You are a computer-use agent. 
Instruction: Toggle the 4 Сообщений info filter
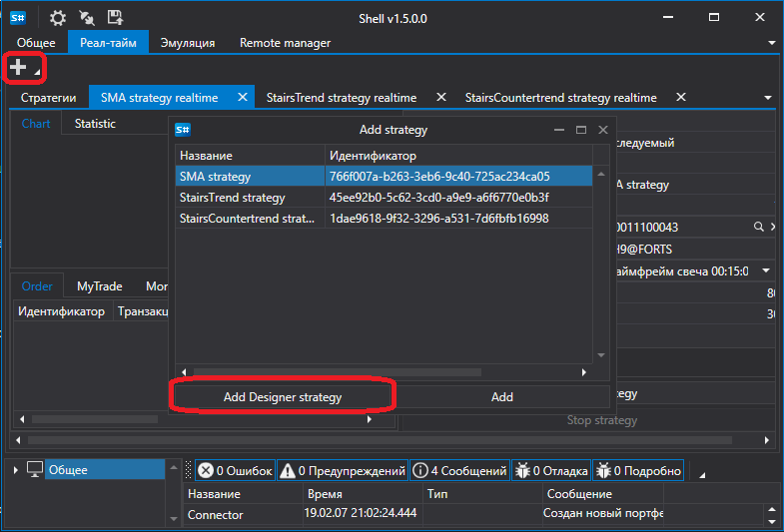(460, 470)
